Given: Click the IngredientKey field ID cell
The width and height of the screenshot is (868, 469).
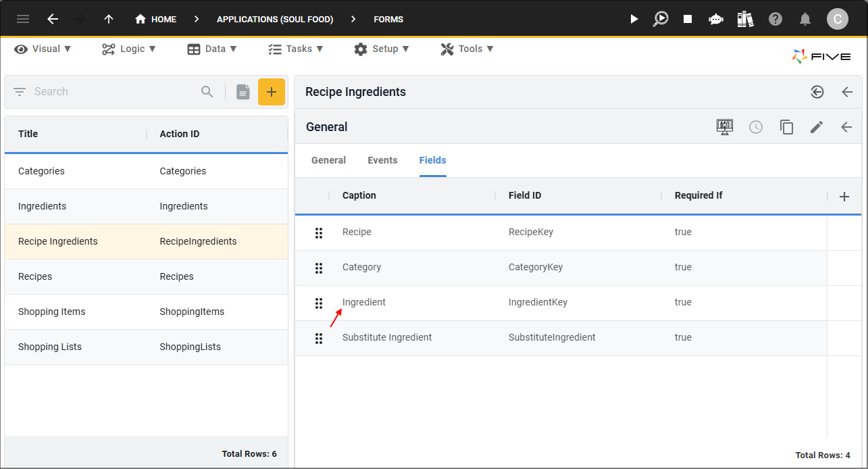Looking at the screenshot, I should pos(538,303).
